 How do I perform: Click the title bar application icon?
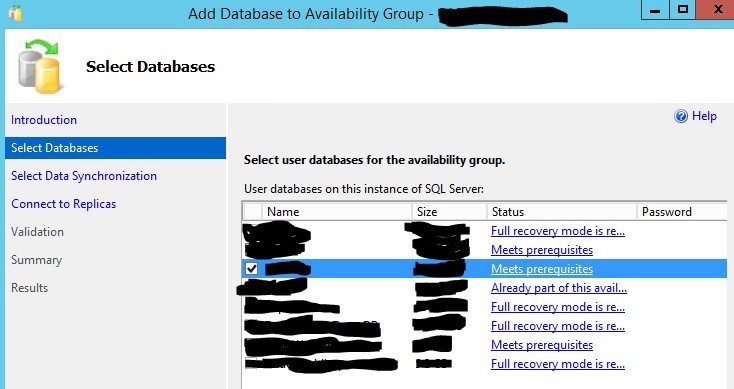[x=15, y=13]
